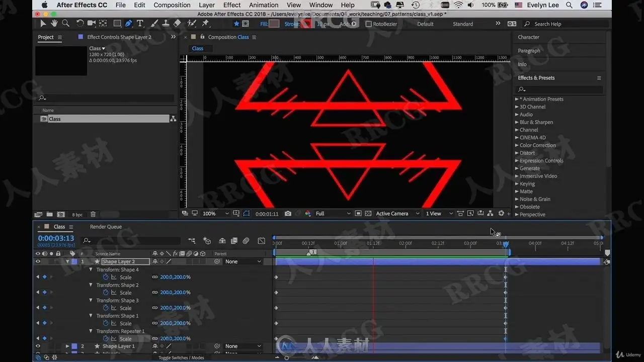
Task: Switch to Render Queue tab
Action: coord(106,227)
